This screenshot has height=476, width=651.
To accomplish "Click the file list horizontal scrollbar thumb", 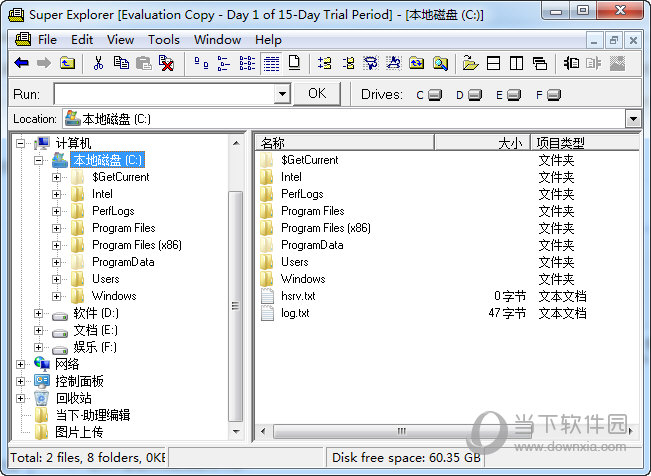I will point(402,431).
